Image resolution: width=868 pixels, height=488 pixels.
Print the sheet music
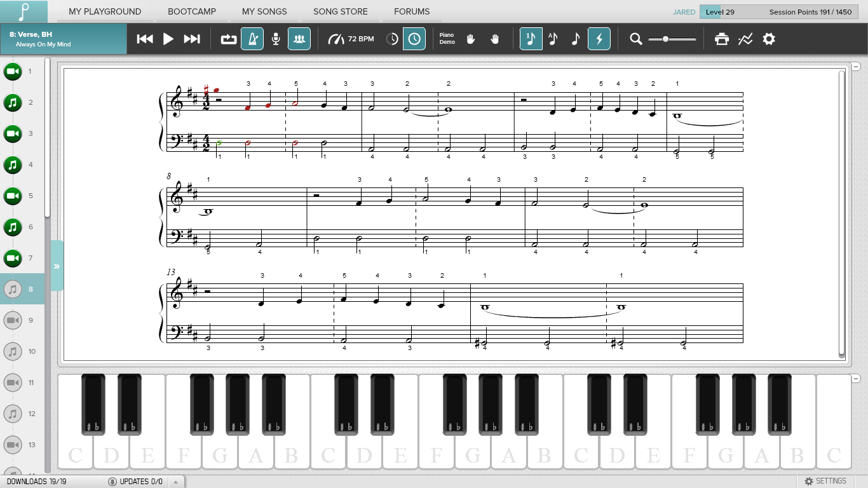click(722, 39)
